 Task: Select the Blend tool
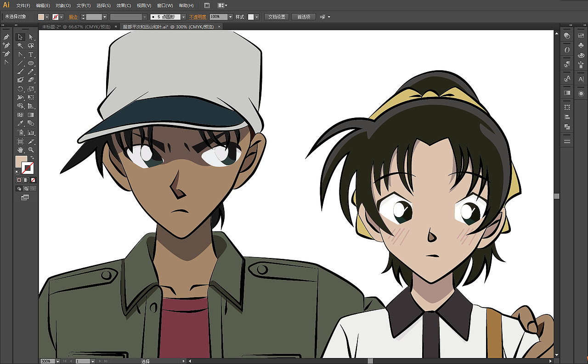click(x=31, y=123)
